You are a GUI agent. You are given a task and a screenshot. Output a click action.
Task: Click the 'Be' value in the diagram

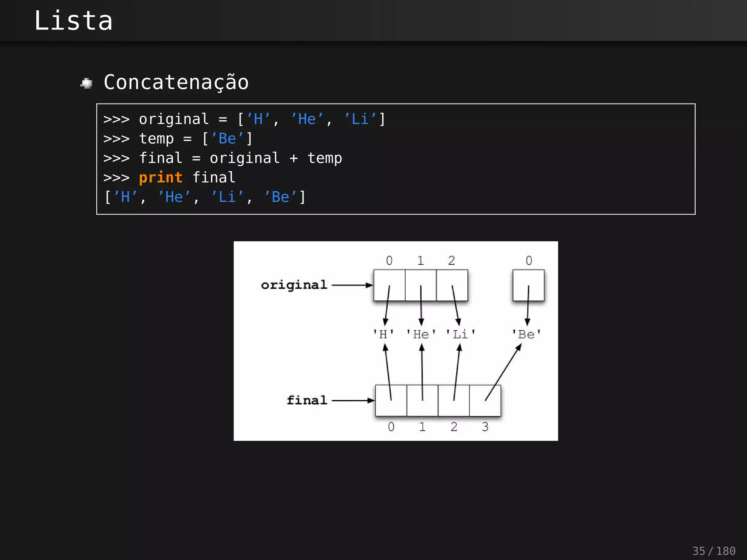click(526, 334)
